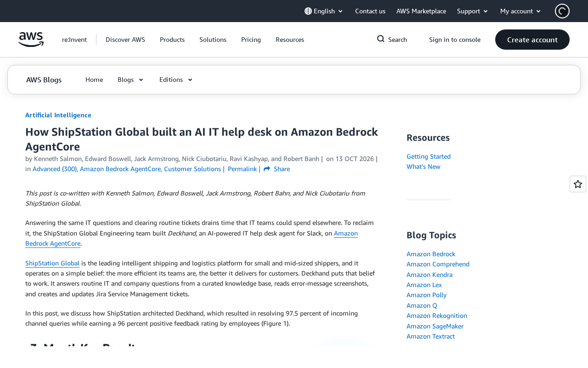Open the Amazon Textract topic
Viewport: 588px width, 368px height.
[430, 336]
